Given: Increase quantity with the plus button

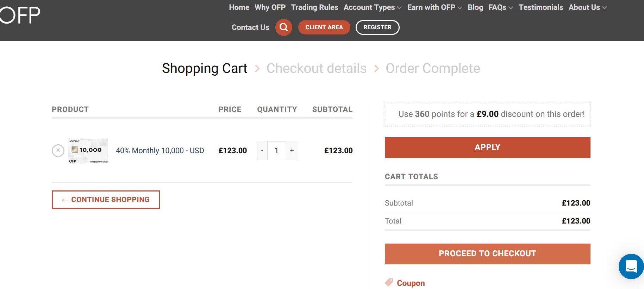Looking at the screenshot, I should click(x=292, y=151).
